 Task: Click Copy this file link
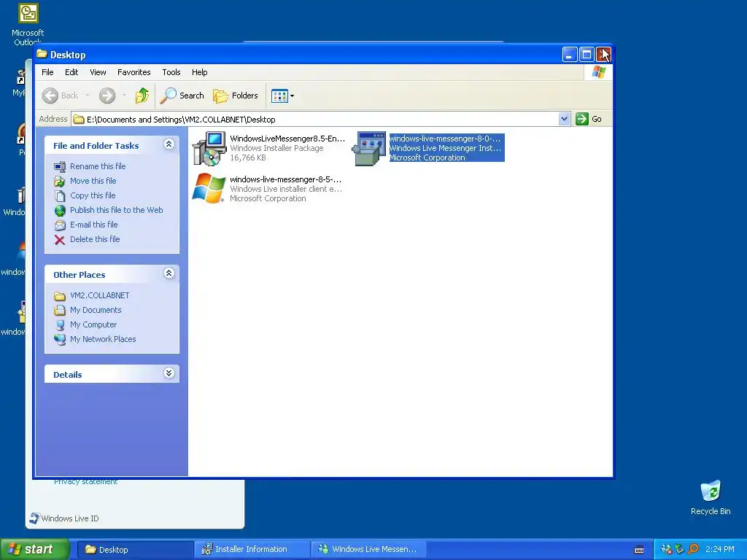point(93,195)
